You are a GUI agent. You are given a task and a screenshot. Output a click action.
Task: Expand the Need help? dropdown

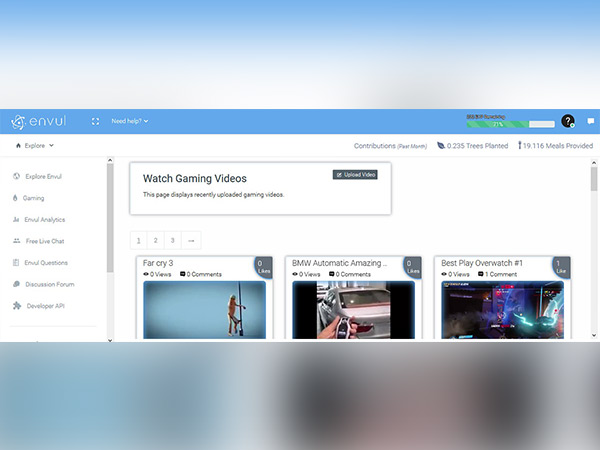pos(129,122)
